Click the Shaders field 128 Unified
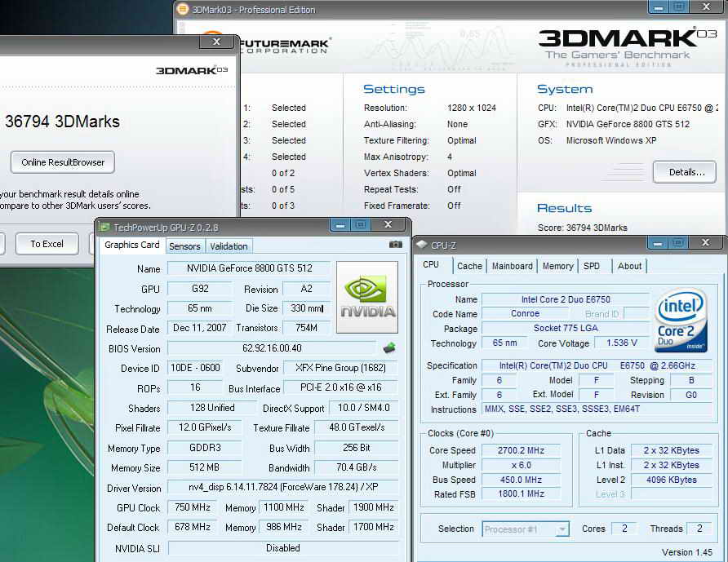 pos(212,408)
